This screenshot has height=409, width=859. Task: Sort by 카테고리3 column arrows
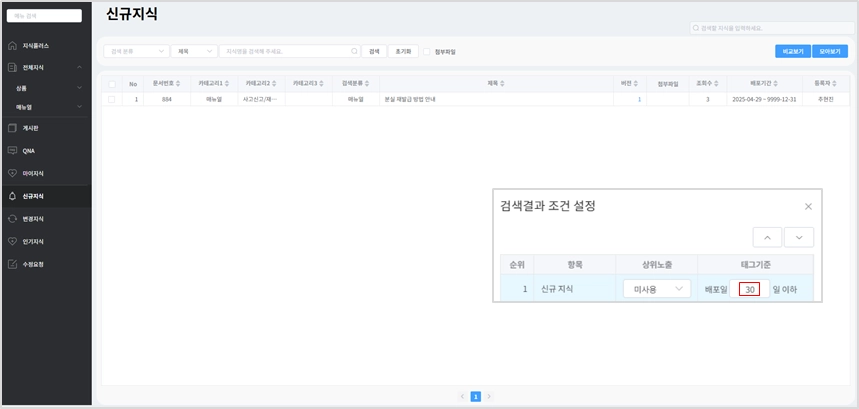coord(322,84)
